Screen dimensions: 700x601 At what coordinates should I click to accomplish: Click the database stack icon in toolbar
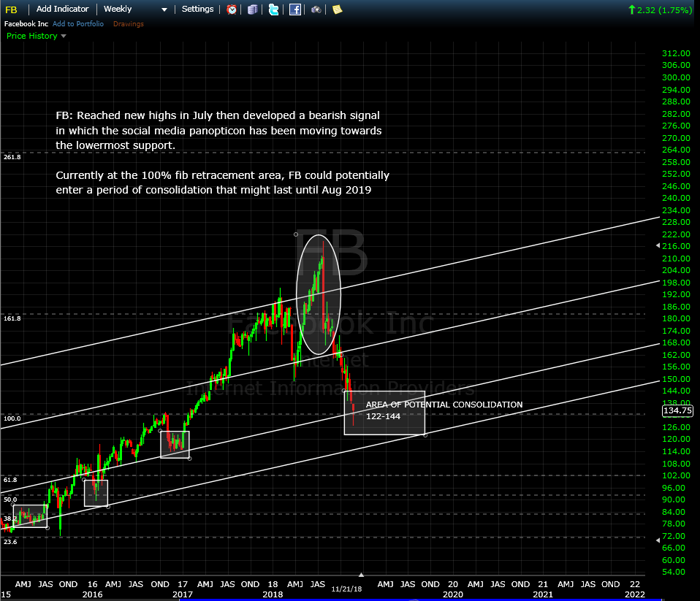(x=253, y=9)
